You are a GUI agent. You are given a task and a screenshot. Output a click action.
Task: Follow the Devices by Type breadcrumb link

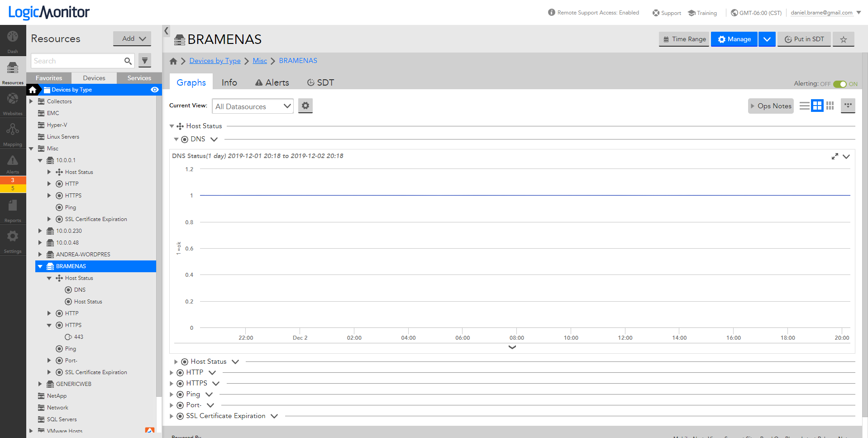215,61
